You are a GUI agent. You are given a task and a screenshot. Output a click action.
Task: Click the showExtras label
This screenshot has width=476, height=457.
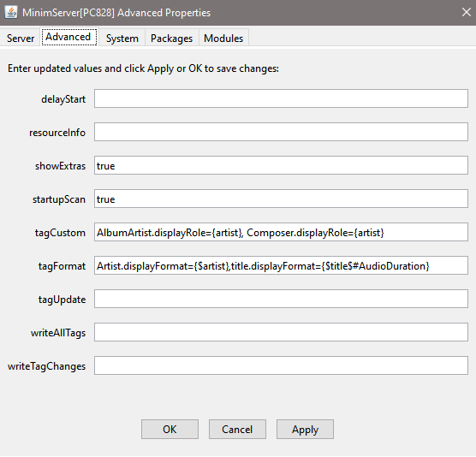(61, 166)
